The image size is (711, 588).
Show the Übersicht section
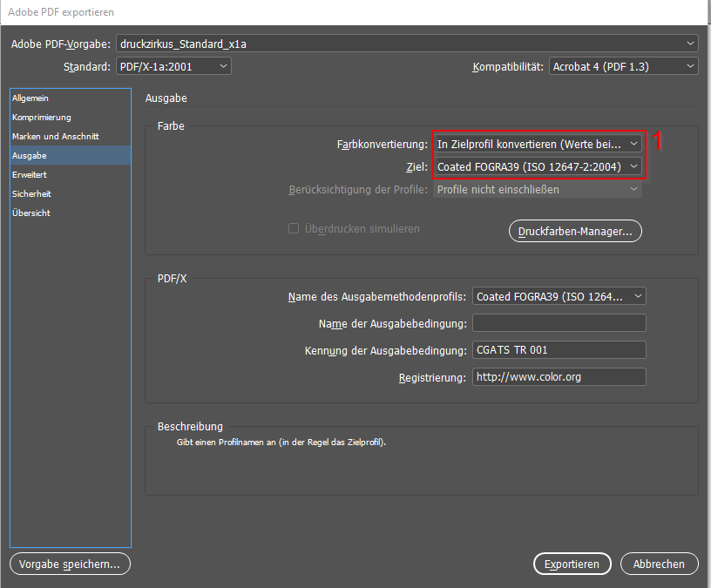[x=31, y=213]
